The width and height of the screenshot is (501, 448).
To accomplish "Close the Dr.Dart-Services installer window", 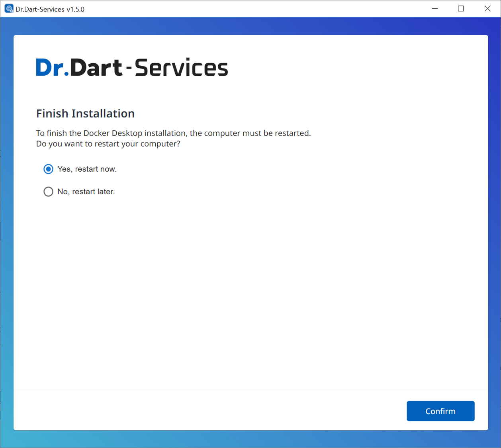I will (x=487, y=9).
